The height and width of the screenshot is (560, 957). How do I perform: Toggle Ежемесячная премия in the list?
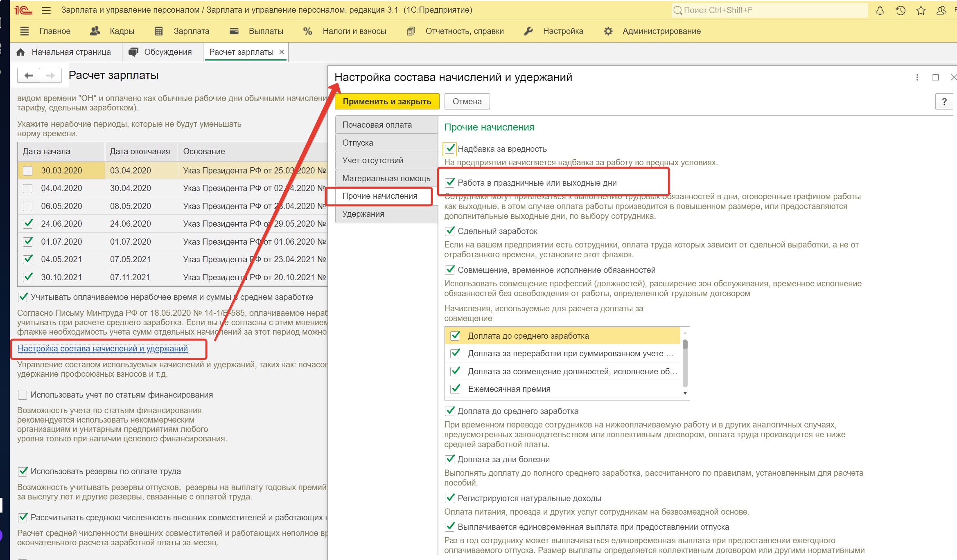(455, 389)
